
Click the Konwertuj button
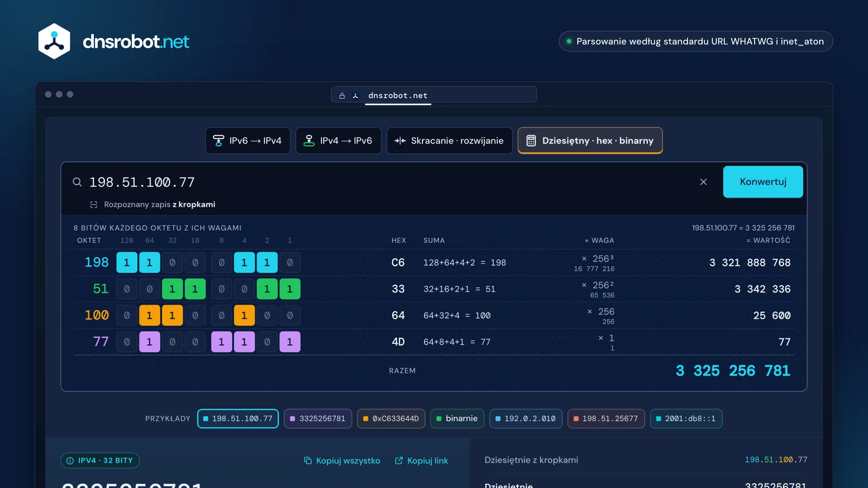pos(763,182)
